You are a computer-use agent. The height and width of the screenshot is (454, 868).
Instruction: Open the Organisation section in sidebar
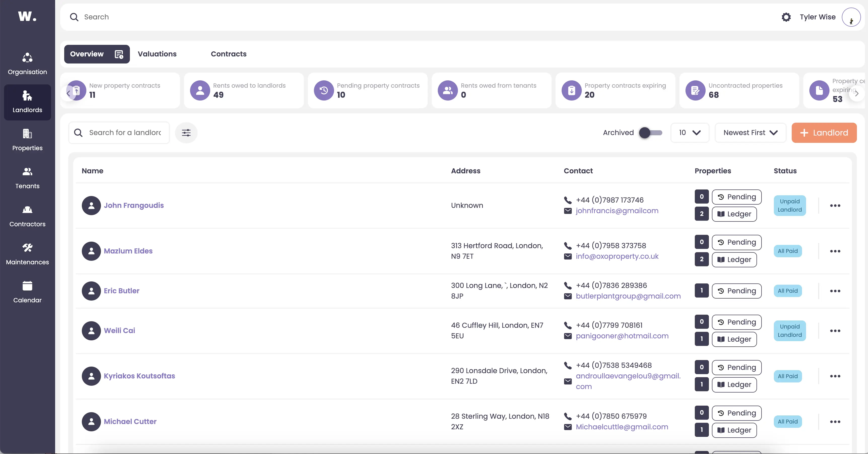click(27, 64)
